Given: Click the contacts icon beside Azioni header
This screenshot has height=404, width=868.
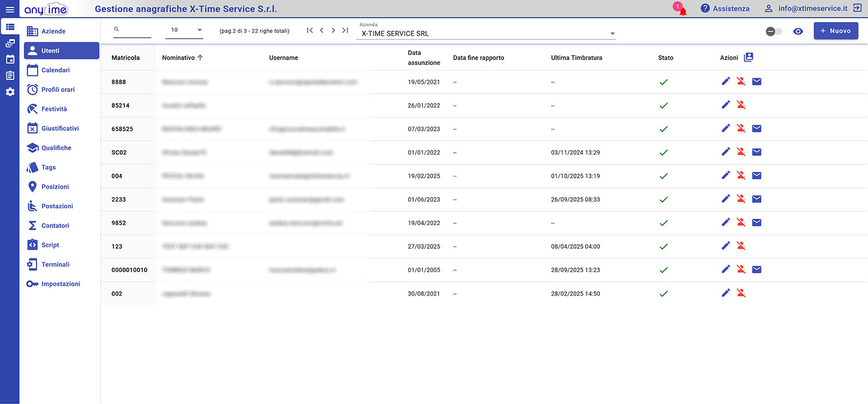Looking at the screenshot, I should [748, 57].
